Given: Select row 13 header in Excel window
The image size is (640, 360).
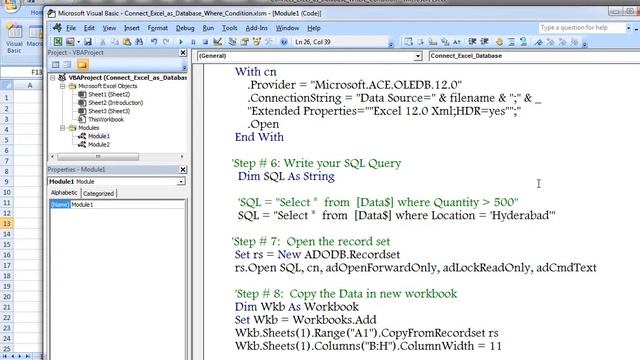Looking at the screenshot, I should [x=7, y=223].
